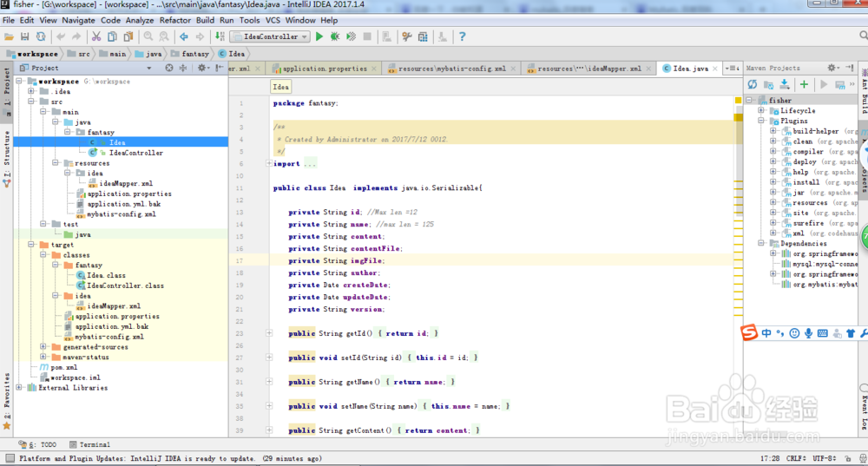
Task: Click Scroll from Source icon in Project panel
Action: coord(169,68)
